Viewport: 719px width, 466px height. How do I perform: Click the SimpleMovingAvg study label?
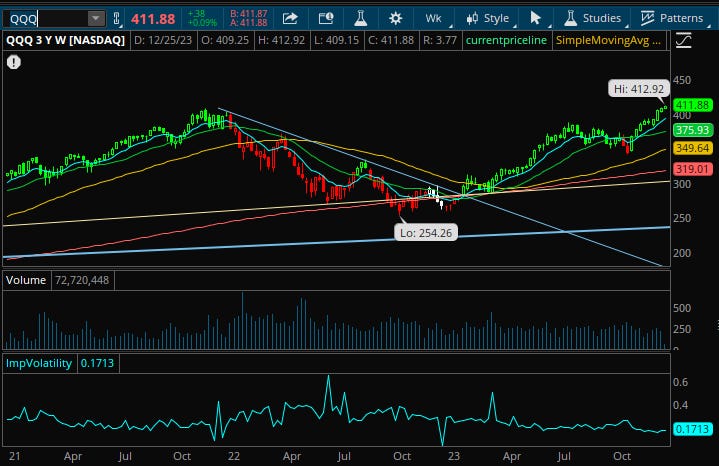[608, 40]
